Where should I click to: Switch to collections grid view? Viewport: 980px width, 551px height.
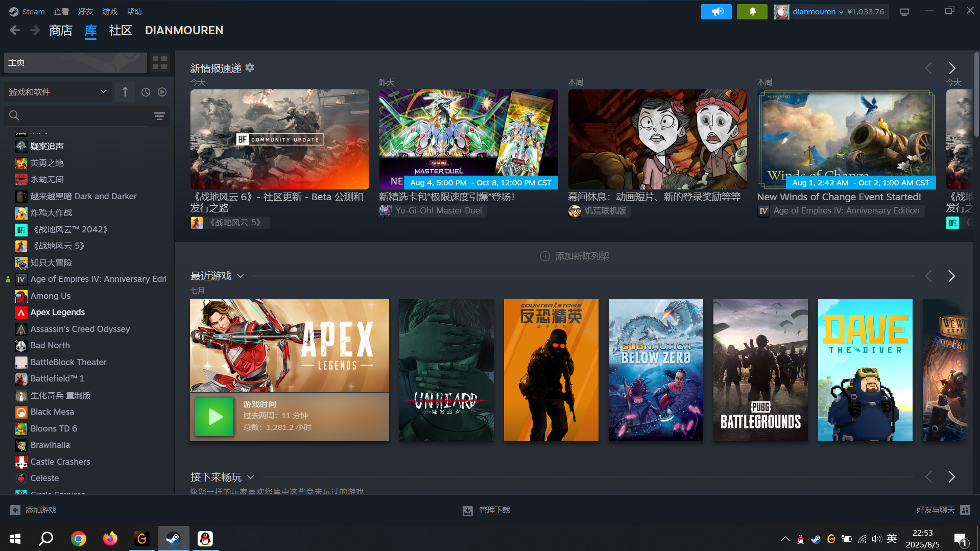tap(160, 63)
